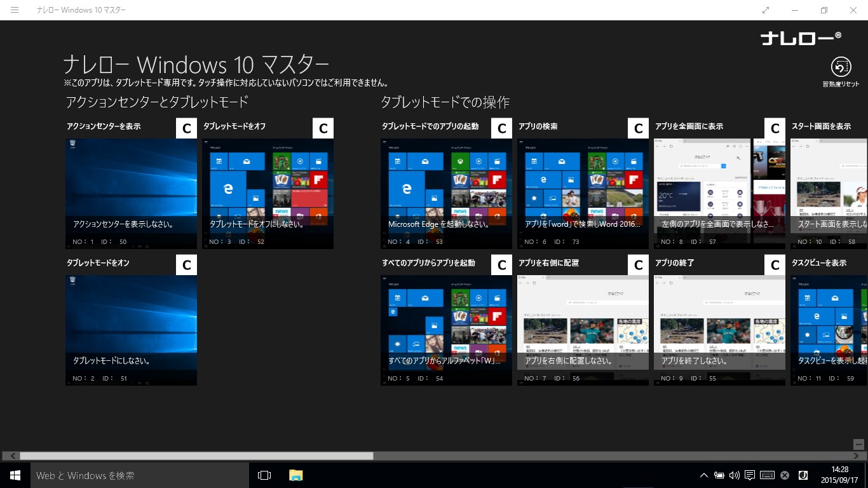Open Action Center from the system tray
Screen dimensions: 868x488
pos(750,475)
